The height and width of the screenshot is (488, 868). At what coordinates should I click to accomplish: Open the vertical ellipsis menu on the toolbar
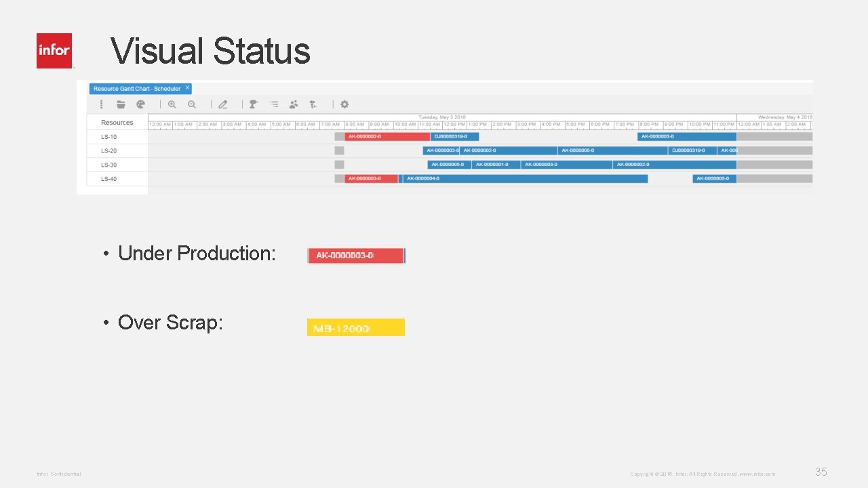[101, 104]
